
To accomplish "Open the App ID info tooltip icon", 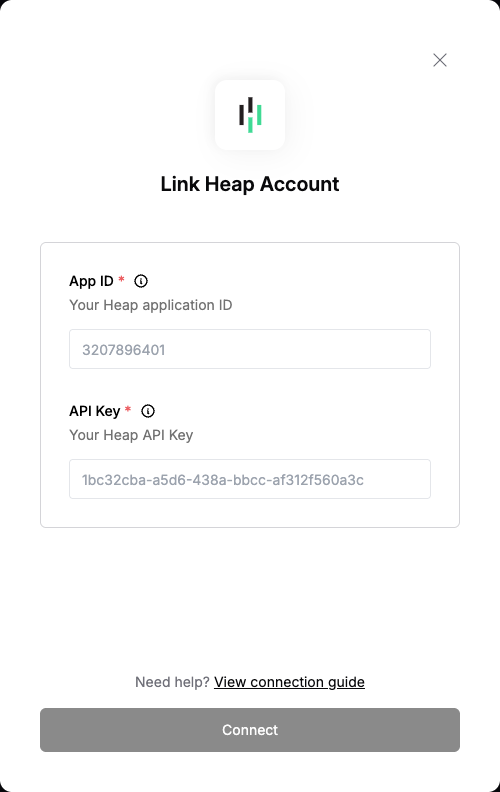I will (x=141, y=281).
